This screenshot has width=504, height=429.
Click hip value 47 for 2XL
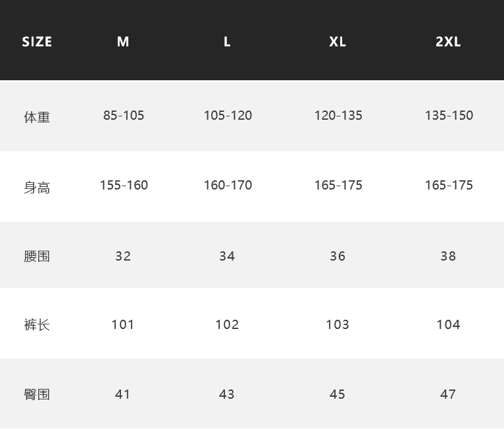(448, 394)
